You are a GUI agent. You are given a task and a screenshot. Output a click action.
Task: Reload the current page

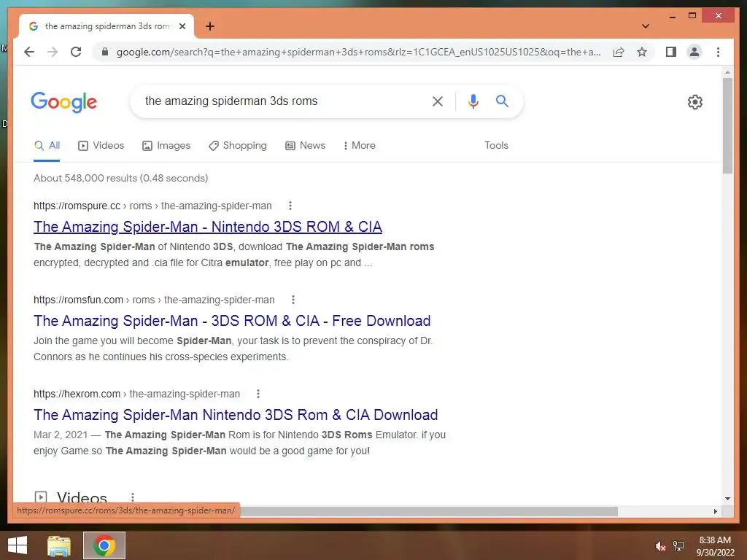point(76,52)
